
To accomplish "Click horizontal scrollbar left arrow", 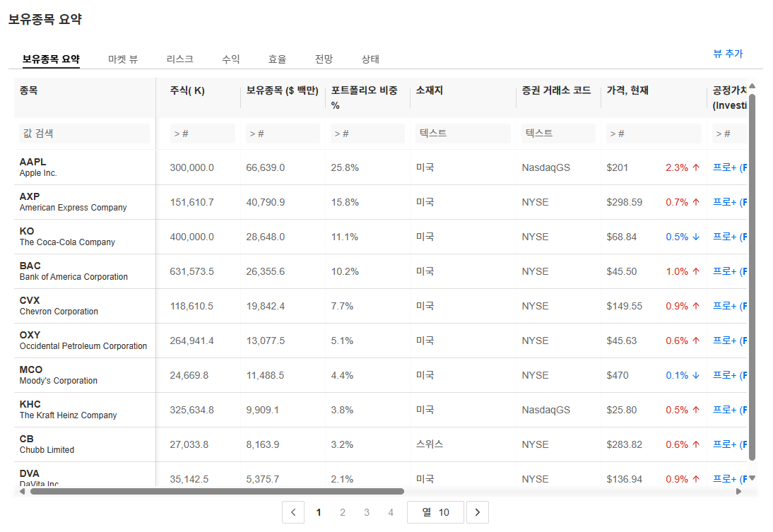I will (x=22, y=492).
